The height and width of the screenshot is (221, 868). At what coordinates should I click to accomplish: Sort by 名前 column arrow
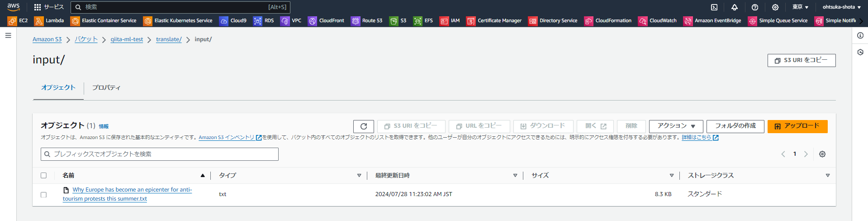pyautogui.click(x=203, y=175)
